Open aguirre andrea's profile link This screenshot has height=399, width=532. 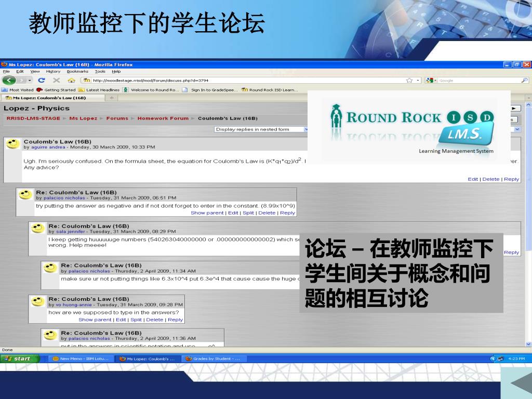coord(48,147)
